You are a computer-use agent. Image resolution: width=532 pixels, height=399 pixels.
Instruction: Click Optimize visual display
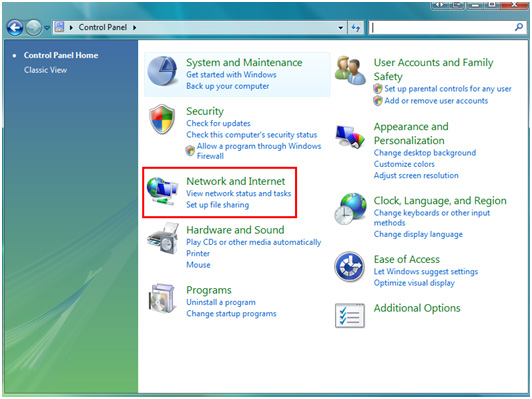point(414,283)
